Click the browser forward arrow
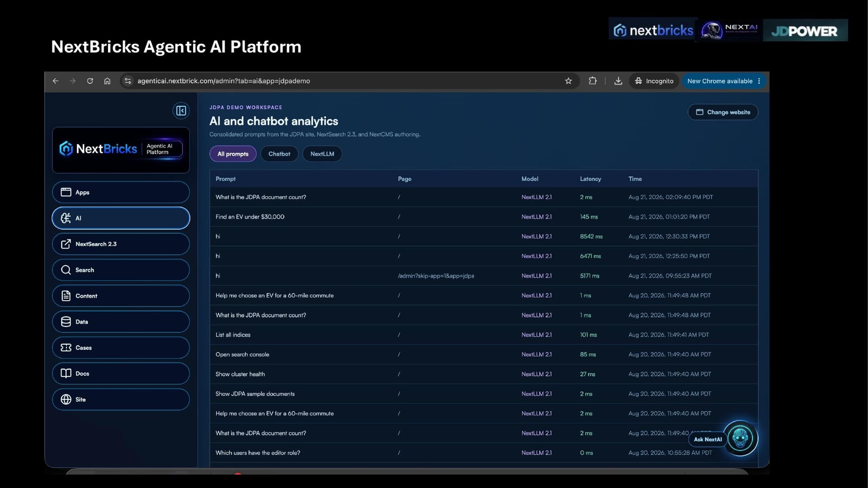The height and width of the screenshot is (488, 868). [x=73, y=81]
